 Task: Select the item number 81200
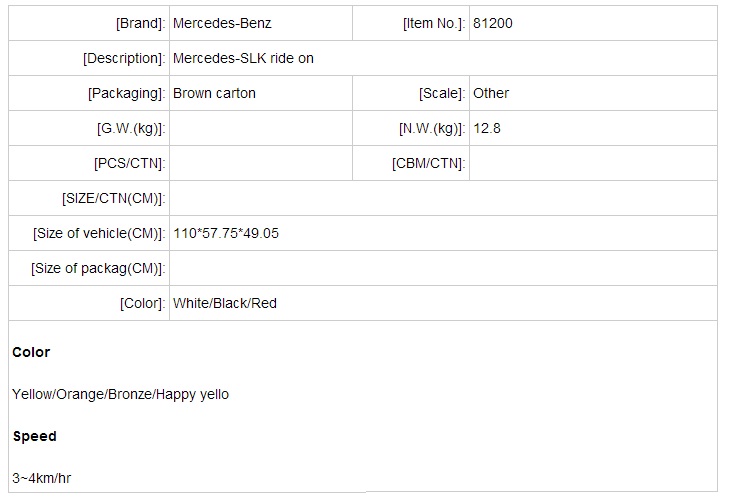click(493, 23)
